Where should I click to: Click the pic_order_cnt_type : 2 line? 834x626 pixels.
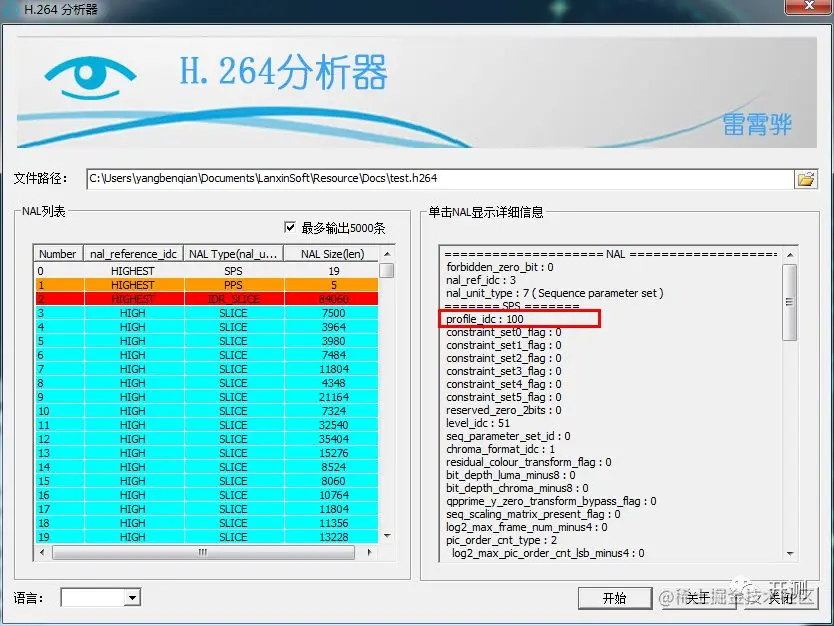coord(502,540)
